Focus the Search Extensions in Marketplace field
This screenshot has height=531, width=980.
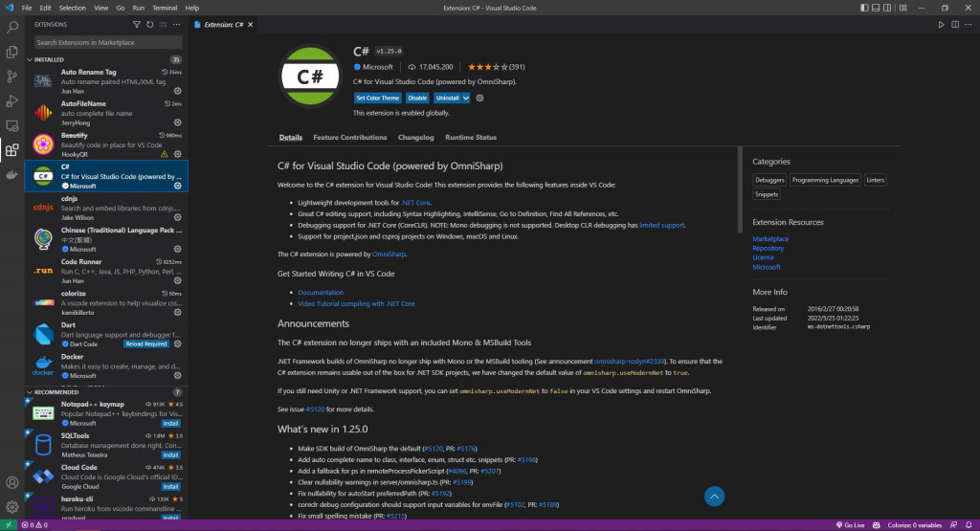[x=108, y=42]
